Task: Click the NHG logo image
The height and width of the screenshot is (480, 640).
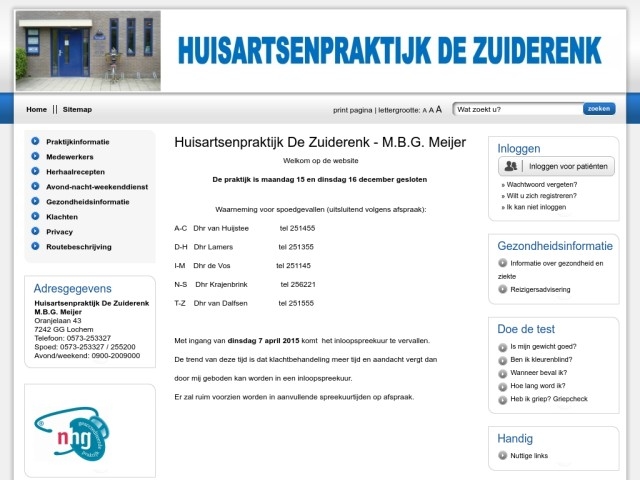Action: (71, 432)
